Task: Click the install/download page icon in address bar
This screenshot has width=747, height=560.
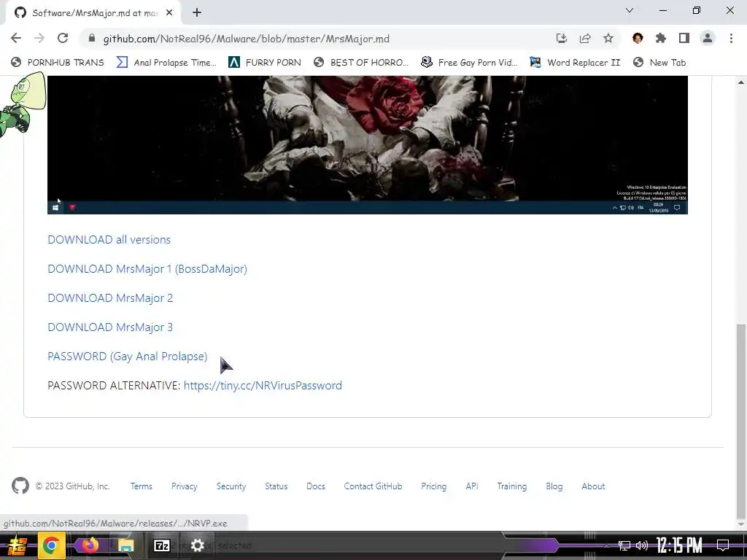Action: (562, 38)
